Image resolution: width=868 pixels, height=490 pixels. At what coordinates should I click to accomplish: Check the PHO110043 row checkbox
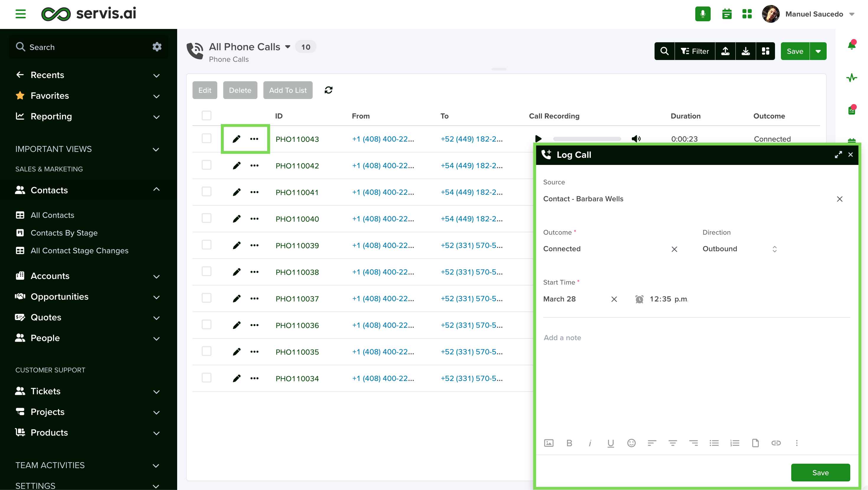pos(207,139)
